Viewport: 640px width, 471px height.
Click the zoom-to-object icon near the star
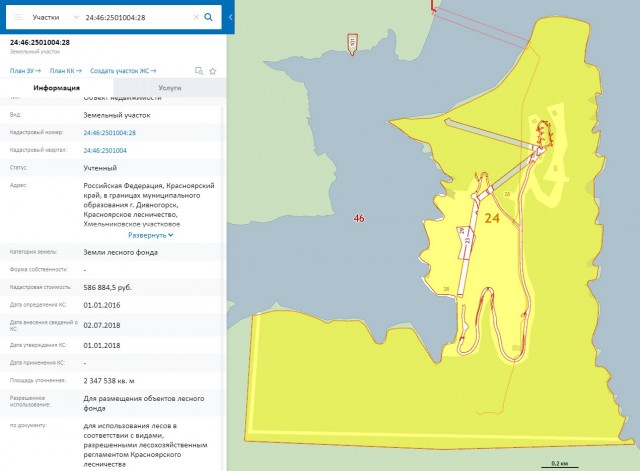click(x=199, y=71)
